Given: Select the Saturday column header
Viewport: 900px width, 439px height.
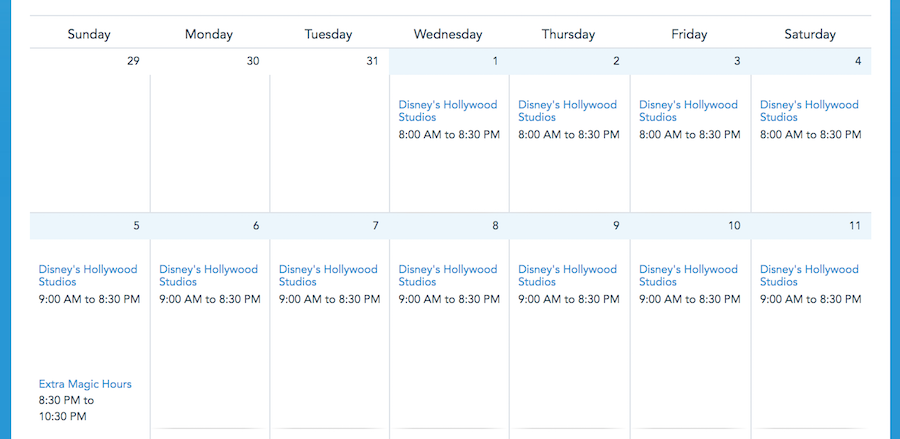Looking at the screenshot, I should (x=810, y=34).
